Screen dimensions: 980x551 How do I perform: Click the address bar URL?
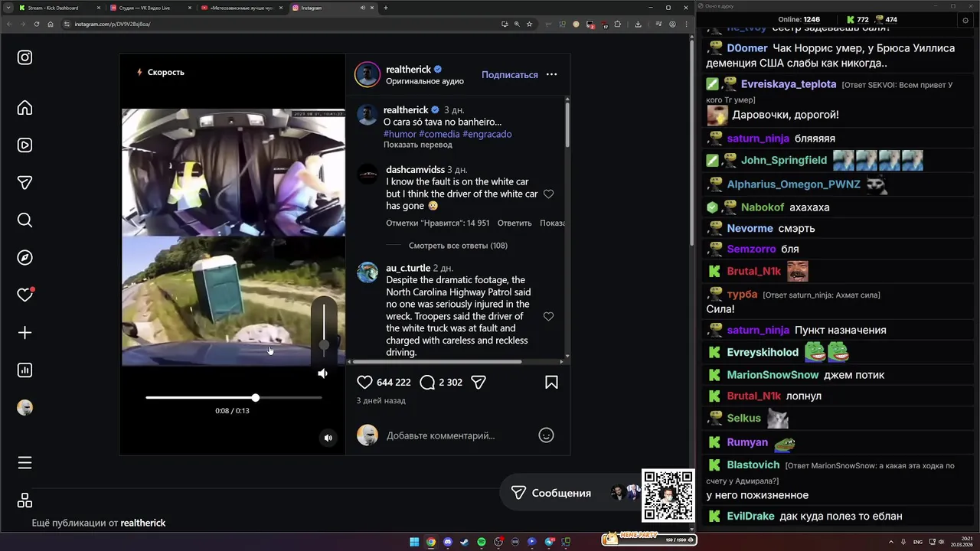point(112,24)
